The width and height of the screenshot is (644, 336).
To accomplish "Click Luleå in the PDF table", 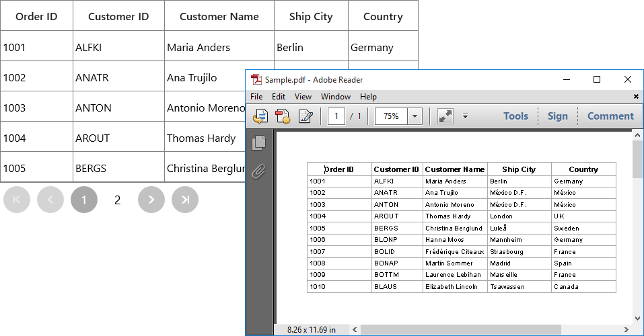I will point(498,228).
